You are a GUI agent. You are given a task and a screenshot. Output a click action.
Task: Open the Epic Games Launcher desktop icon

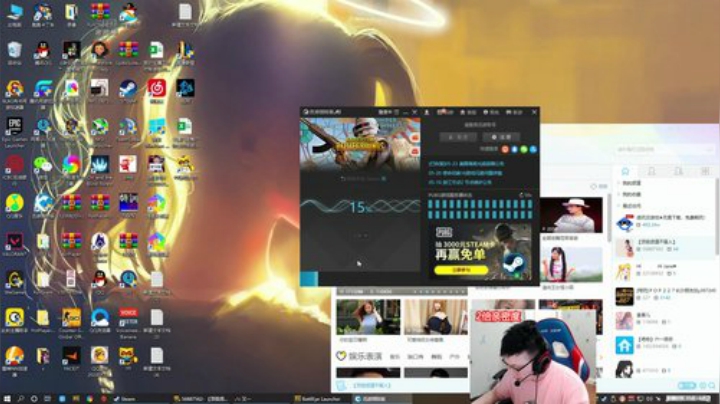pyautogui.click(x=15, y=132)
